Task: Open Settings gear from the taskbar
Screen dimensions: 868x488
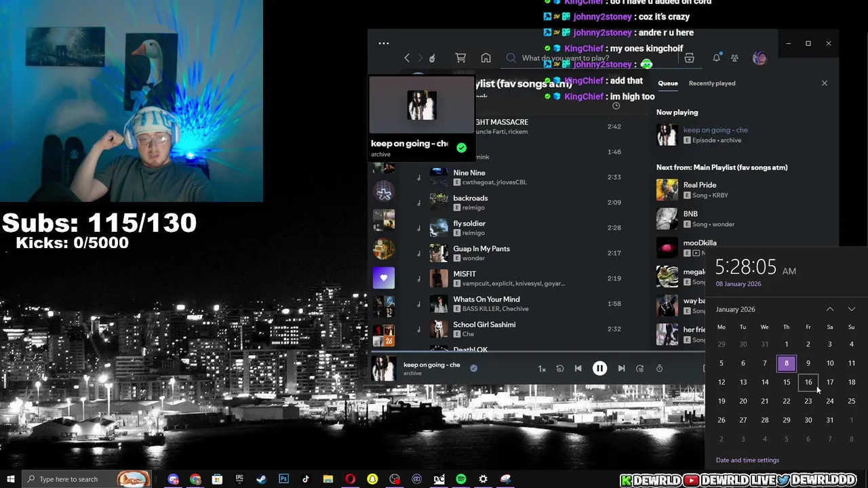Action: coord(483,479)
